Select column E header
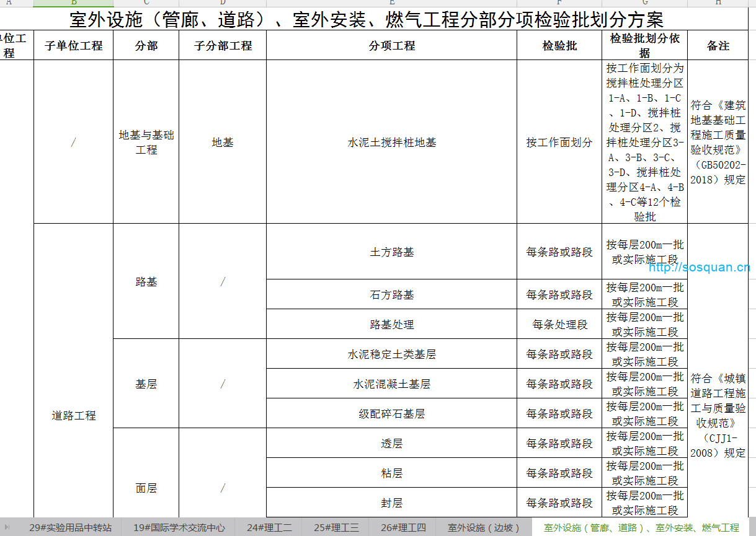The width and height of the screenshot is (756, 536). pyautogui.click(x=391, y=3)
